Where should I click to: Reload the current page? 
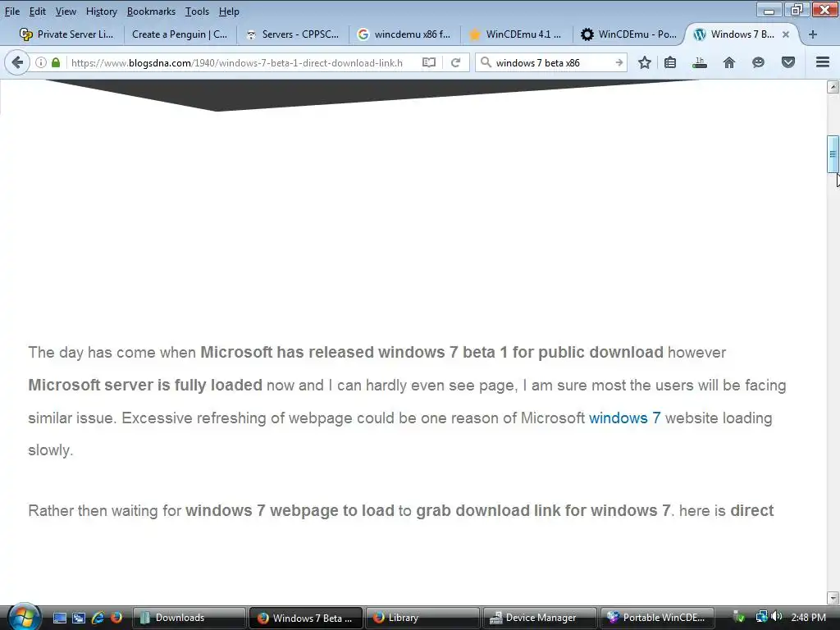(x=455, y=62)
